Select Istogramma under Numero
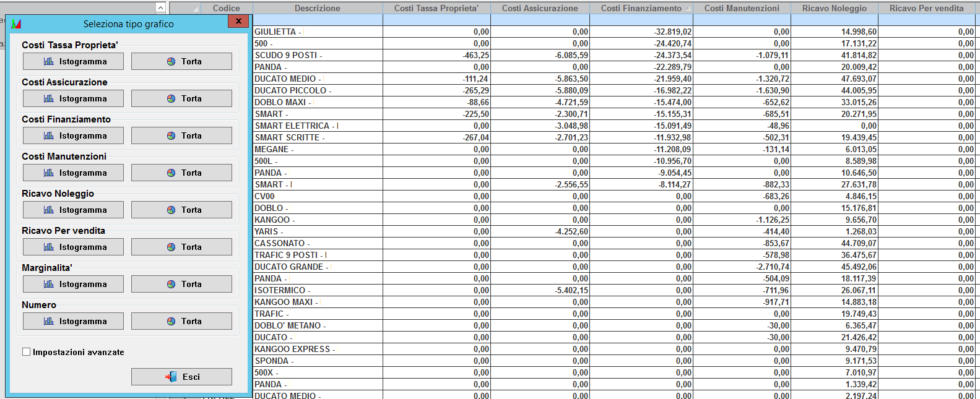The width and height of the screenshot is (980, 399). coord(73,321)
